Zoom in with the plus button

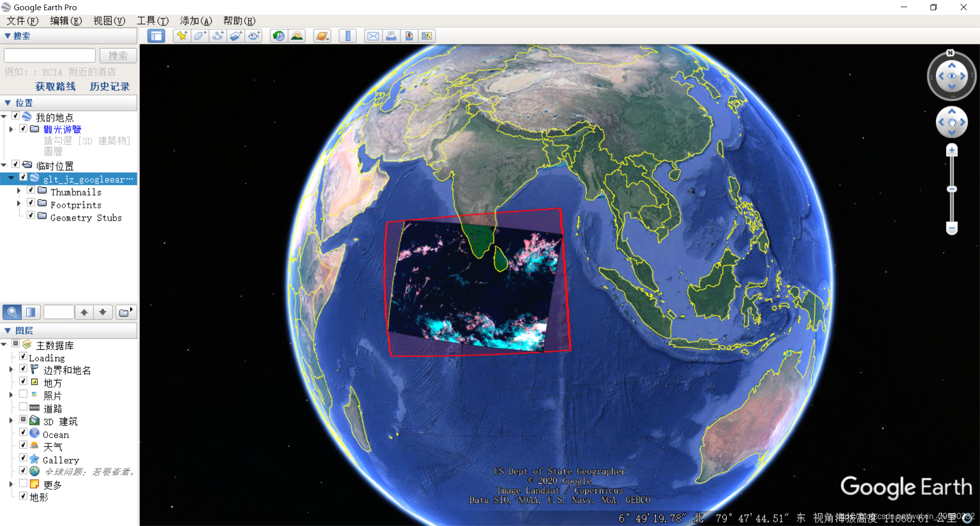coord(952,150)
